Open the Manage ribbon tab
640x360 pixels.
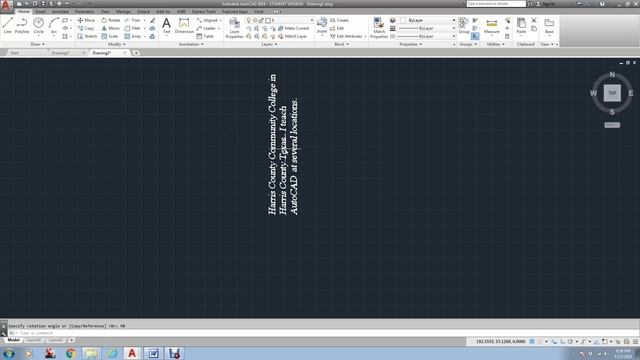click(123, 11)
